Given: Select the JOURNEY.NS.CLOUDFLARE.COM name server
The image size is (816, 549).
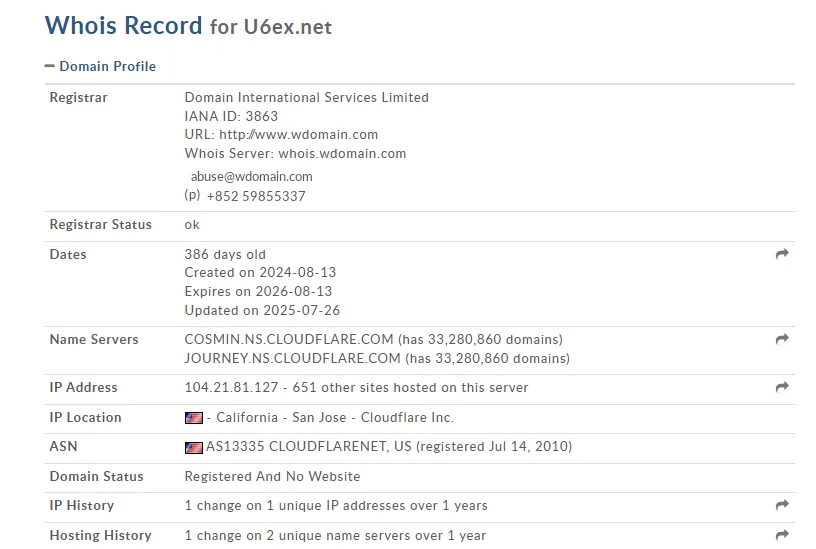Looking at the screenshot, I should (x=292, y=358).
